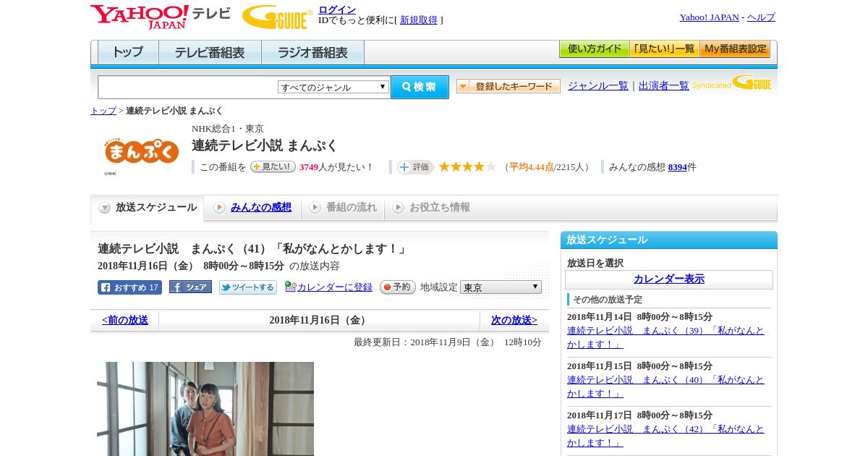The image size is (868, 456).
Task: Open the まんぷく(42) episode link
Action: click(x=665, y=436)
